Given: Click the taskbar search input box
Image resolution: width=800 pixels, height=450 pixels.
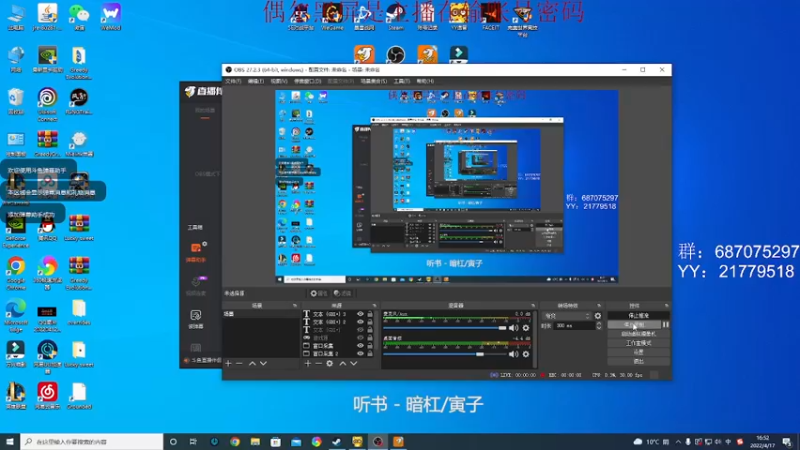Looking at the screenshot, I should pos(92,441).
